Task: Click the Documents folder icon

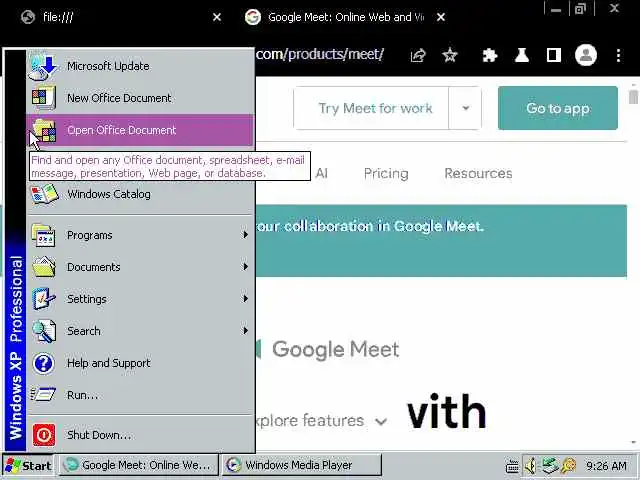Action: 43,267
